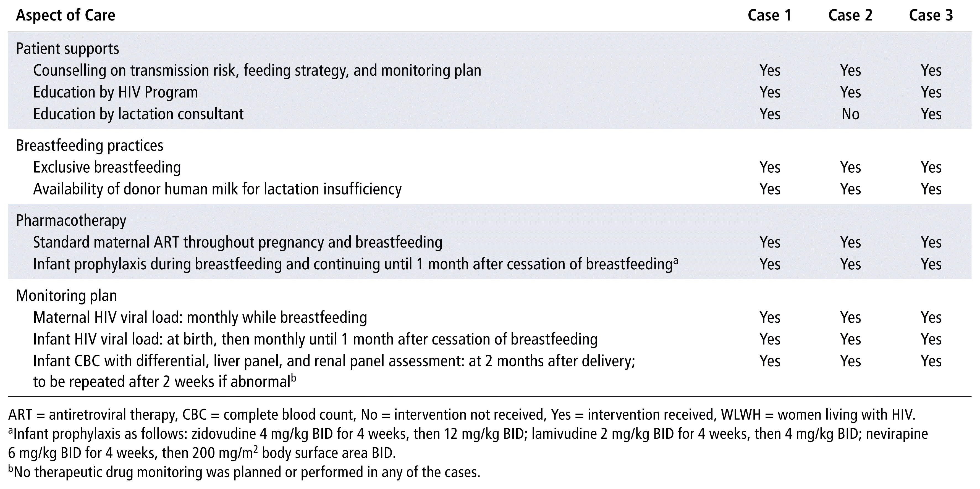
Task: Select the 'Case 2' column header
Action: click(x=850, y=15)
